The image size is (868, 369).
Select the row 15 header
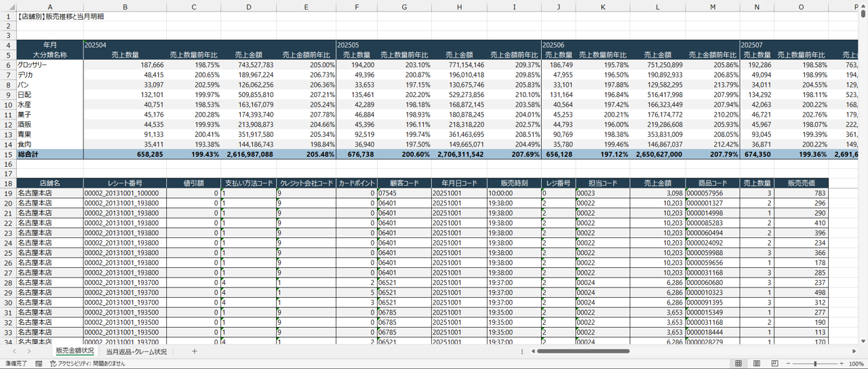[x=8, y=155]
